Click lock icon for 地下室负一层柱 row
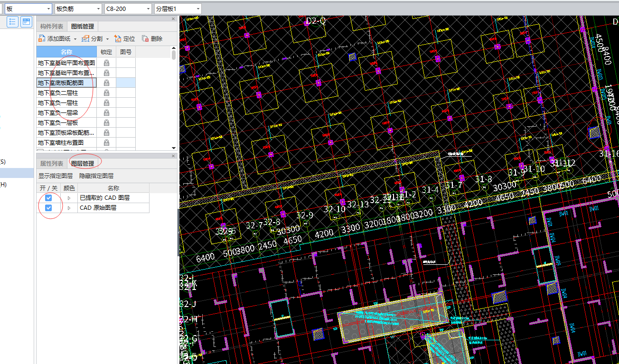 click(106, 103)
